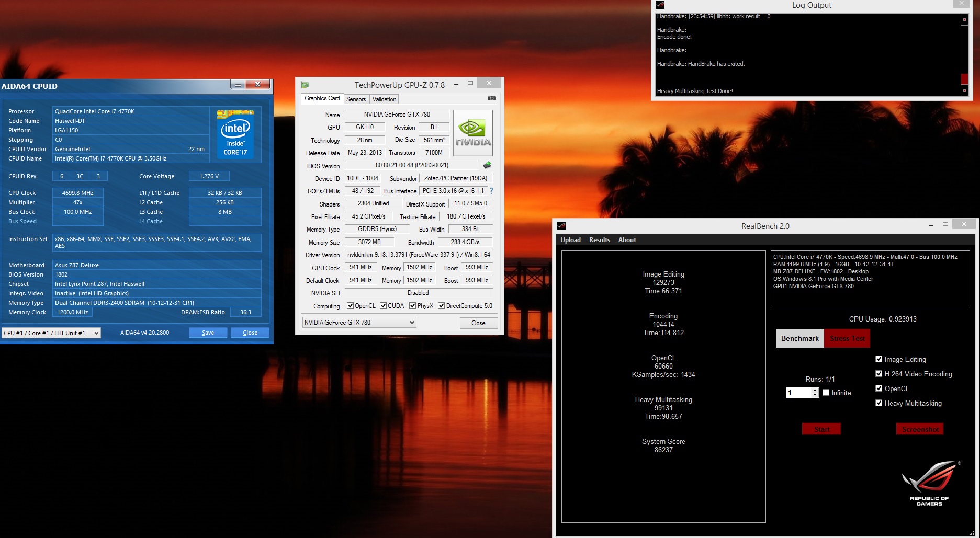The width and height of the screenshot is (980, 538).
Task: Minimize the AIDA64 CPUID window
Action: click(x=238, y=85)
